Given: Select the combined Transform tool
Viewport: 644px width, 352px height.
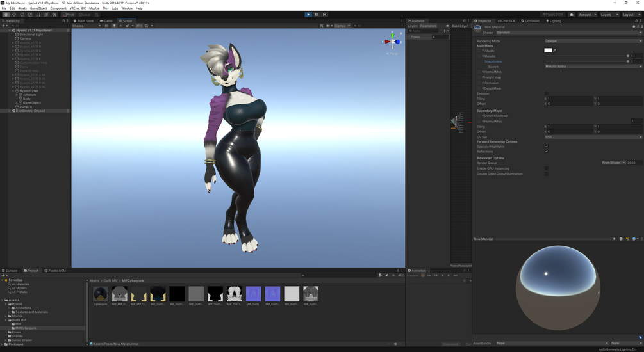Looking at the screenshot, I should point(46,14).
